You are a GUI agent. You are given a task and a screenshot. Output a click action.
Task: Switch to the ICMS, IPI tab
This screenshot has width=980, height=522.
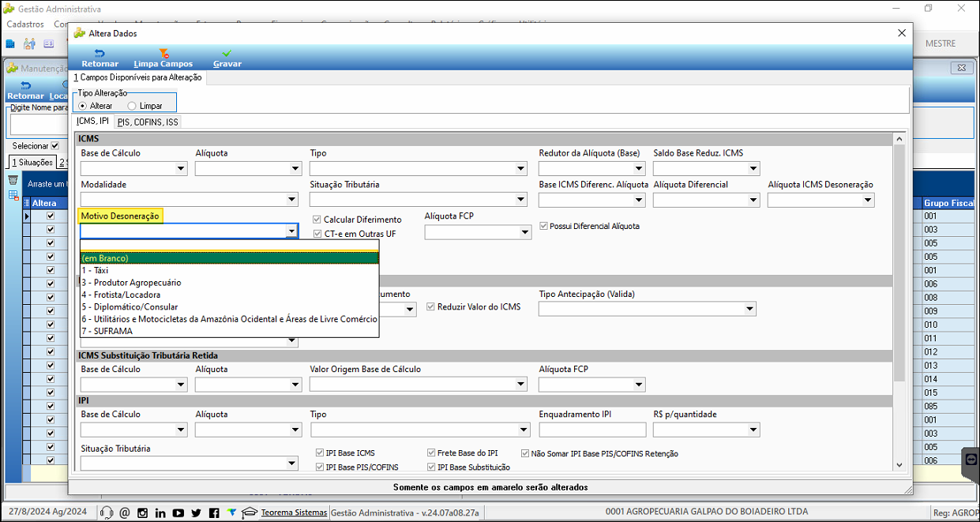pyautogui.click(x=92, y=121)
